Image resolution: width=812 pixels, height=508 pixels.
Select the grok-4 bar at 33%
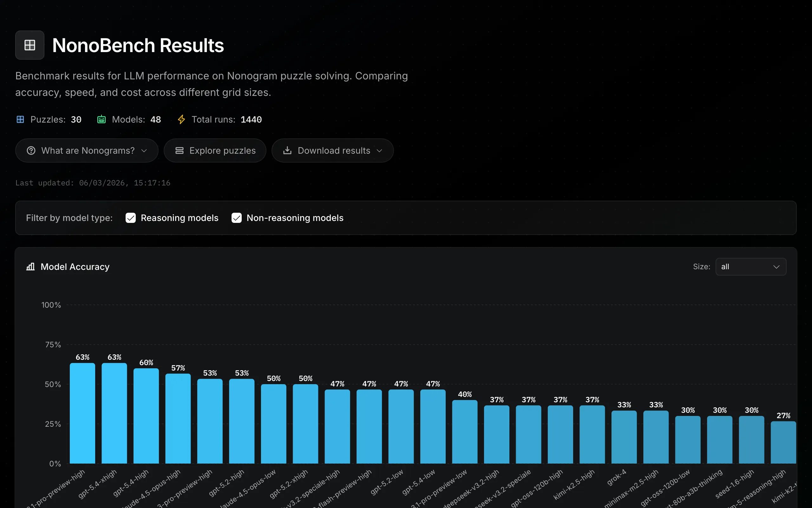[x=625, y=437]
